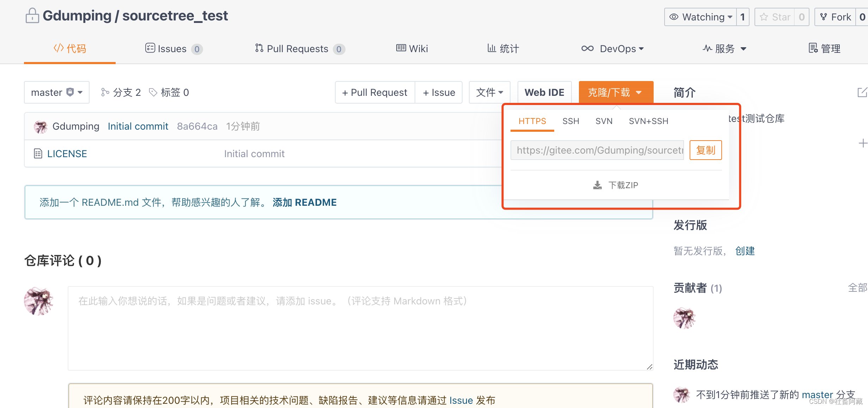The height and width of the screenshot is (408, 868).
Task: Click Gdumping's avatar in commit row
Action: tap(41, 126)
